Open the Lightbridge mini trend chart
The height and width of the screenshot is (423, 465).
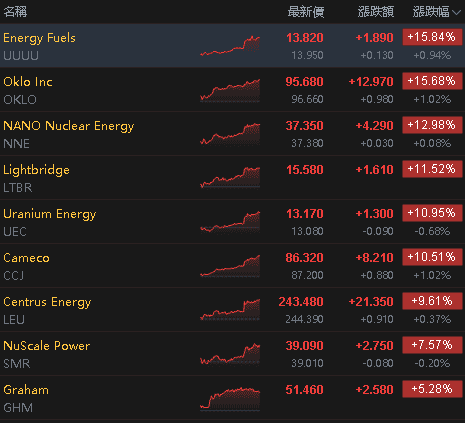point(230,178)
